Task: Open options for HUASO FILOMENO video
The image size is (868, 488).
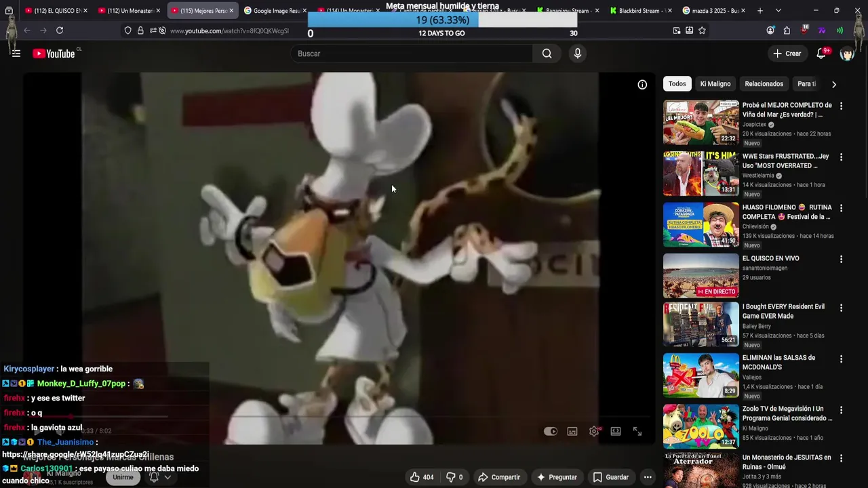Action: 841,208
